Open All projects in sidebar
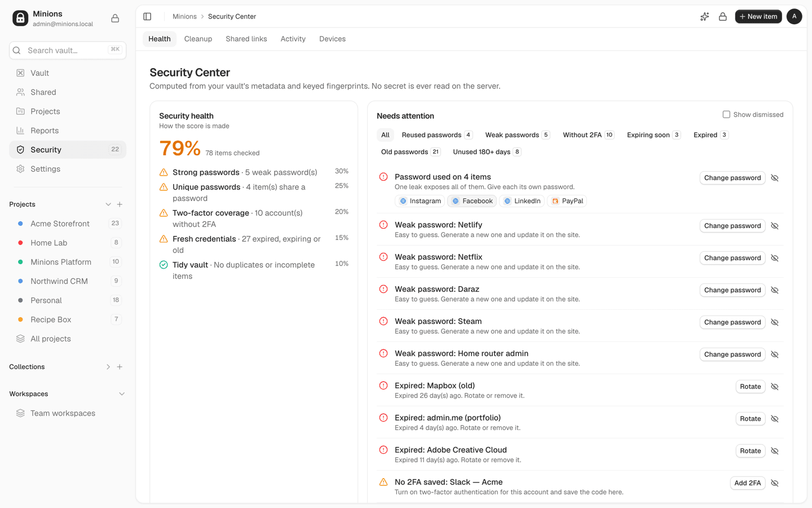Viewport: 812px width, 508px height. point(68,339)
